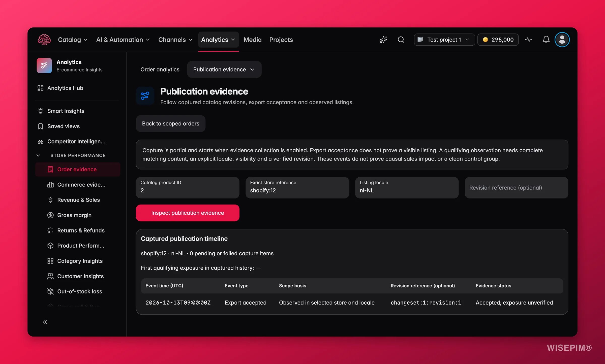The image size is (605, 364).
Task: Click the Accepted; exposure unverified status
Action: [x=514, y=303]
